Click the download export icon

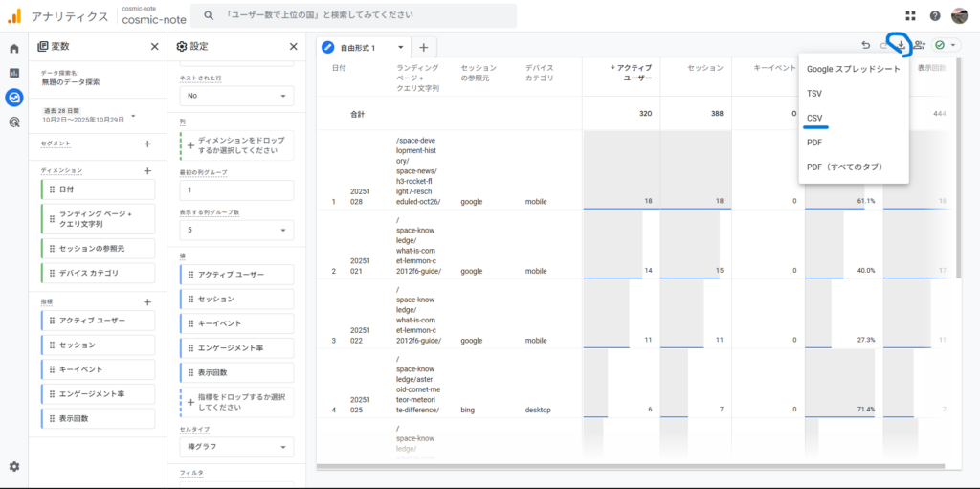point(901,45)
